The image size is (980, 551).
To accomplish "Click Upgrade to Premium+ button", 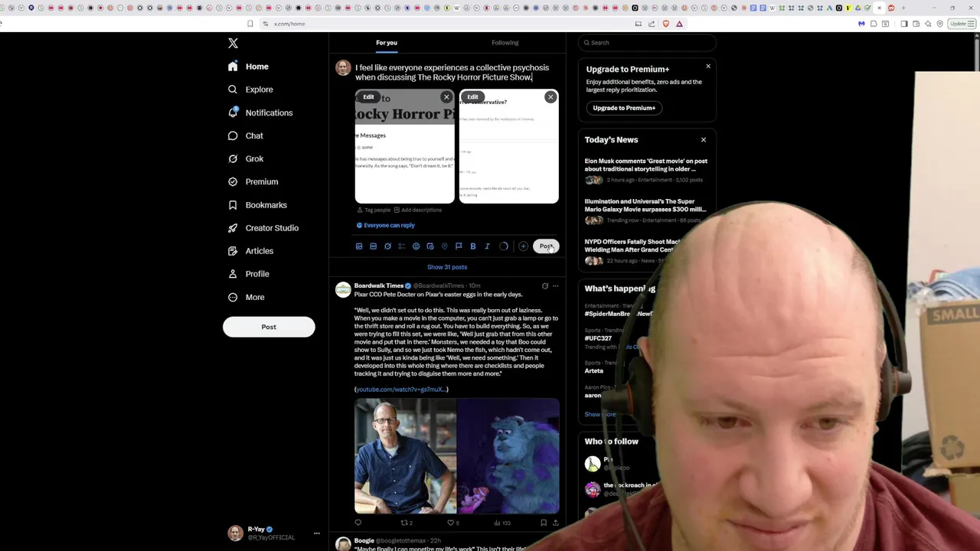I will click(624, 108).
